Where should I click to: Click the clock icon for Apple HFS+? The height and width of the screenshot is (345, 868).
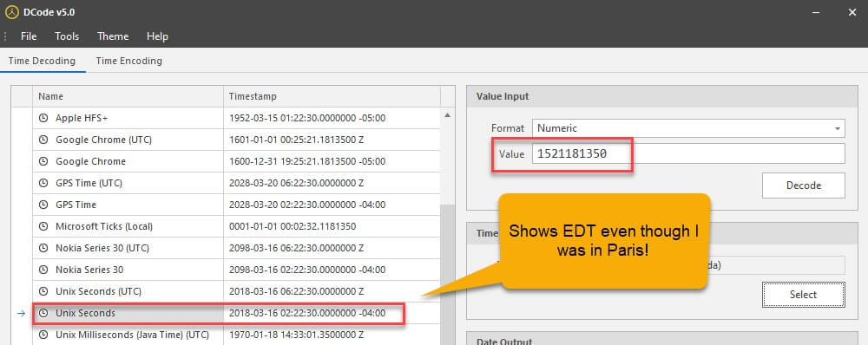coord(43,118)
